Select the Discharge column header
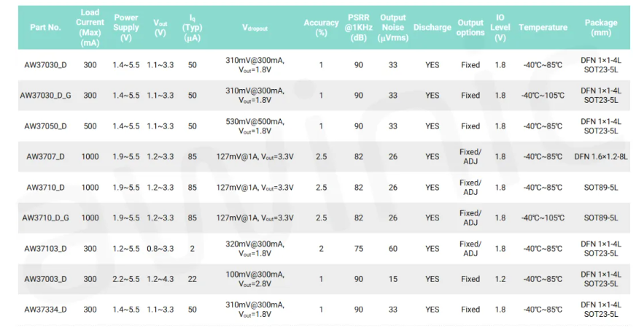 432,27
